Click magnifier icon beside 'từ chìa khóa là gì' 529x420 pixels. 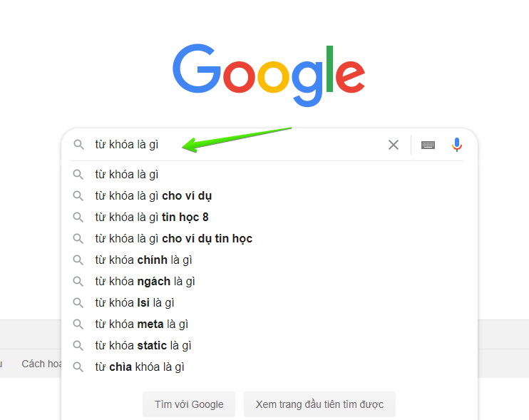(78, 367)
